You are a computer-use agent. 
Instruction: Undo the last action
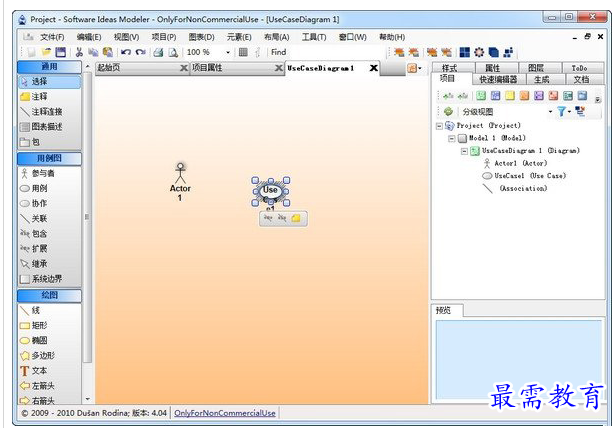(x=126, y=52)
